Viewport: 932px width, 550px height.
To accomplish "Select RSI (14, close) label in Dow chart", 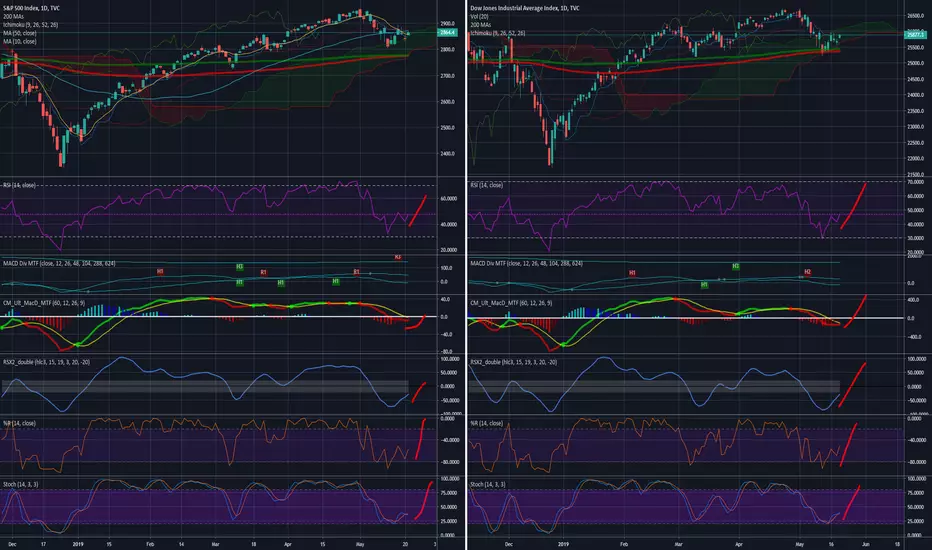I will [486, 186].
